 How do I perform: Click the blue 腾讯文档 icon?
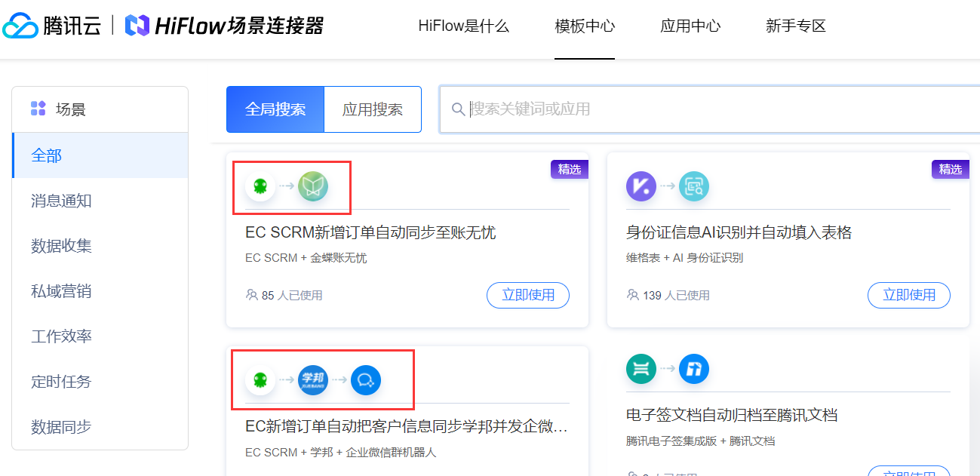(693, 369)
